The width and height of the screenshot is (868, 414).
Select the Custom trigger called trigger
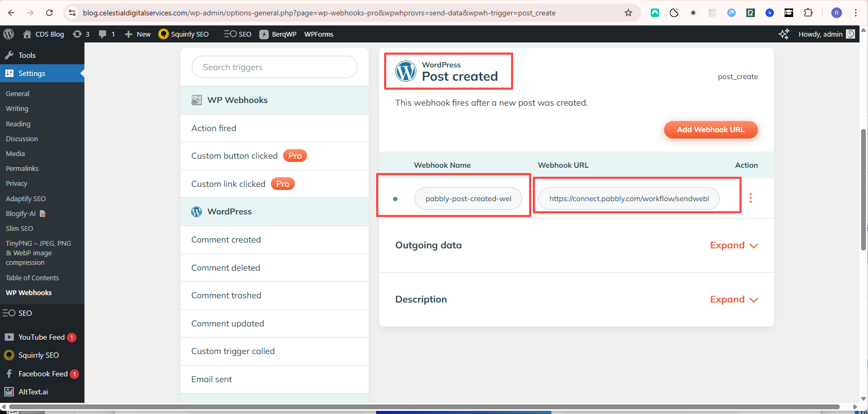click(x=275, y=351)
